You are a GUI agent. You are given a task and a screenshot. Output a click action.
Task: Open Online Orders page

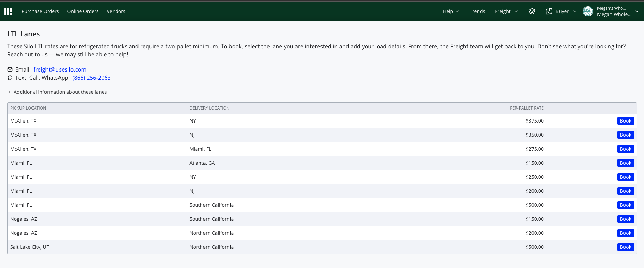click(x=83, y=11)
